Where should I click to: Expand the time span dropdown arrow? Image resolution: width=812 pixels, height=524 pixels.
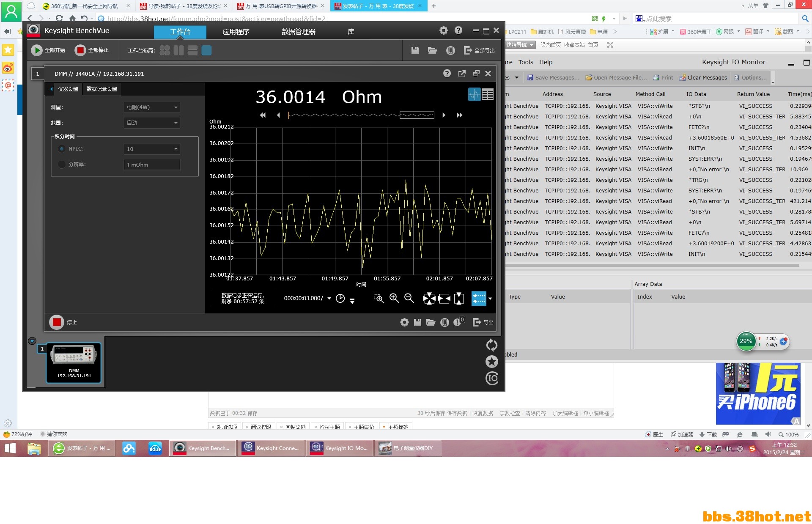329,299
